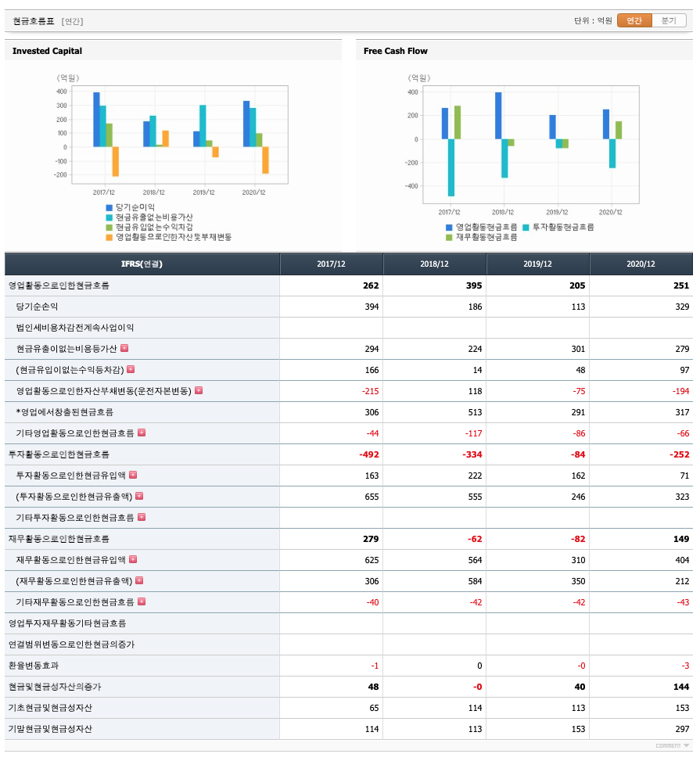Click the 현금유입없는수익차감 green legend swatch

[109, 227]
